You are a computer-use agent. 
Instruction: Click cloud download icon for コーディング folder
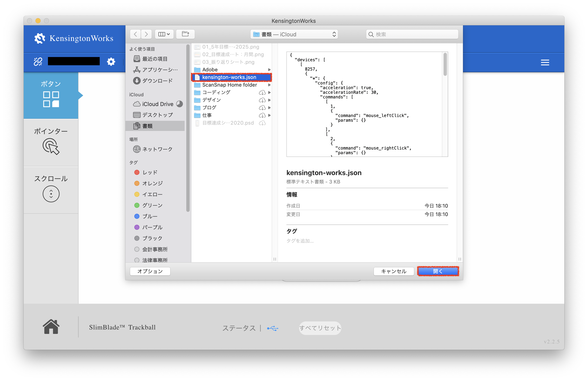(x=262, y=93)
